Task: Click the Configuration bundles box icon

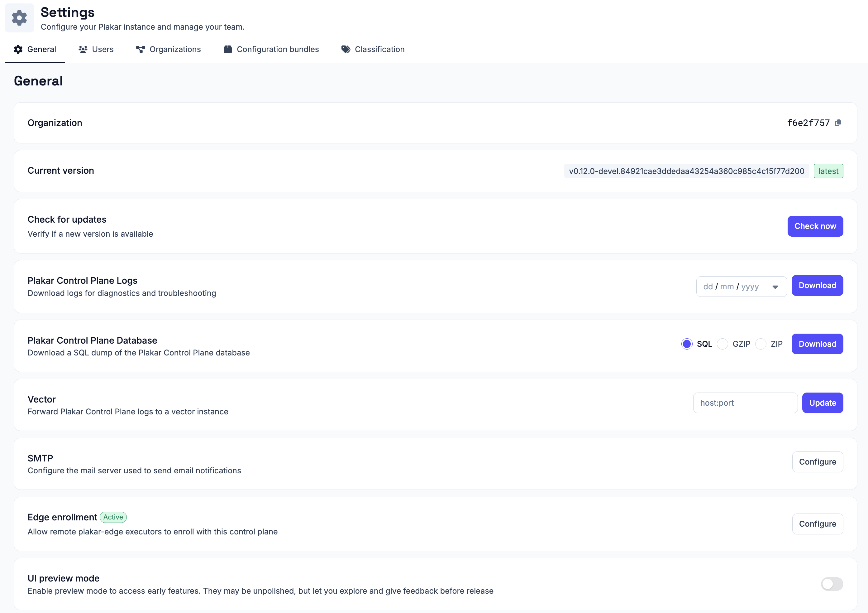Action: coord(227,50)
